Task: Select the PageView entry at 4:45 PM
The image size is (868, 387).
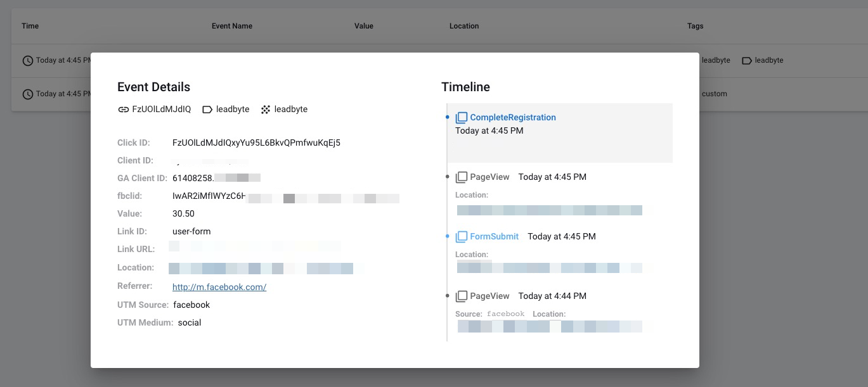Action: [x=489, y=177]
